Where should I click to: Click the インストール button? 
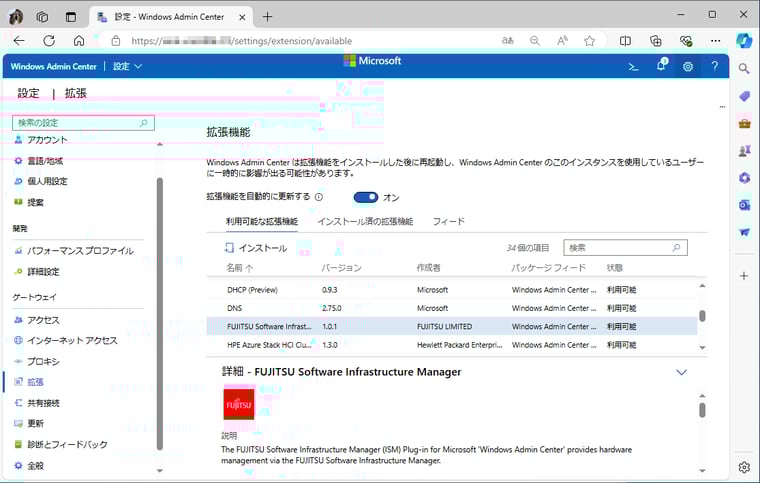point(255,248)
